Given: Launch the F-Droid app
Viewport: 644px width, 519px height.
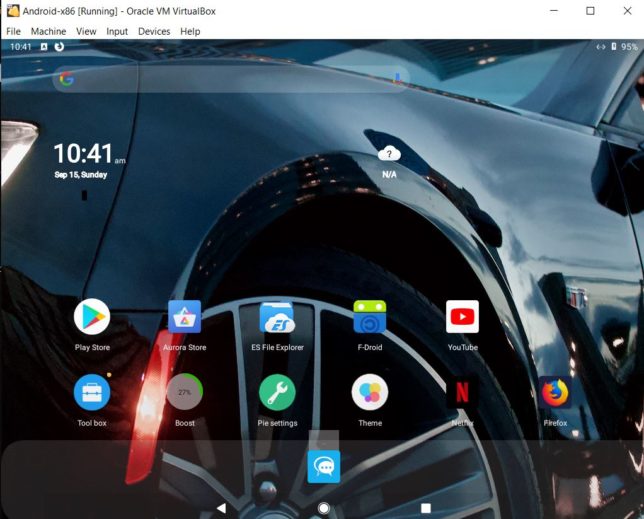Looking at the screenshot, I should [x=370, y=317].
